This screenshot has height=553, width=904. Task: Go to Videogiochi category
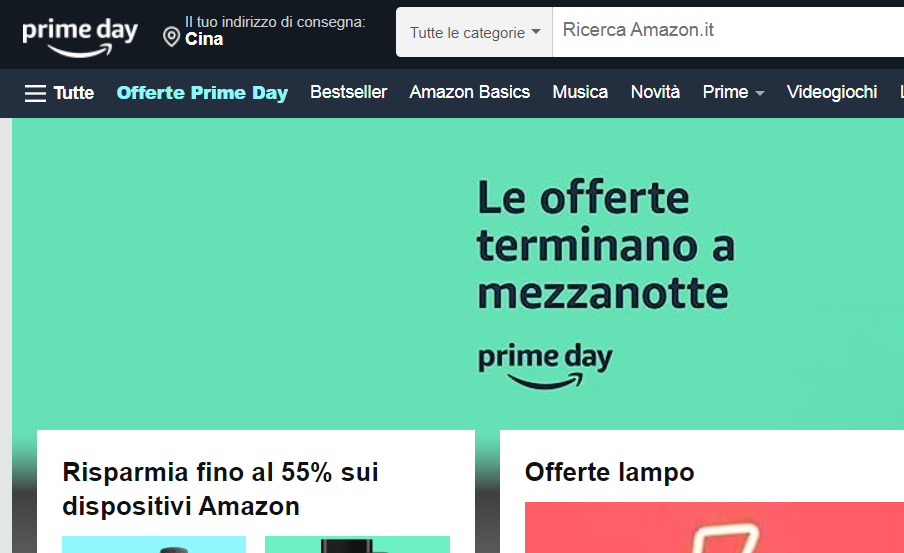831,92
